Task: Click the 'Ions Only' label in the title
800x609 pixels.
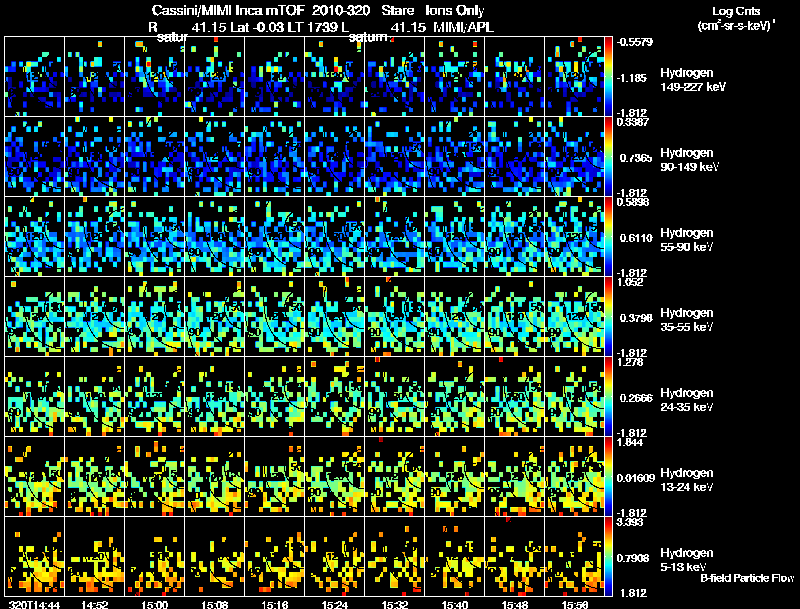Action: [x=455, y=11]
